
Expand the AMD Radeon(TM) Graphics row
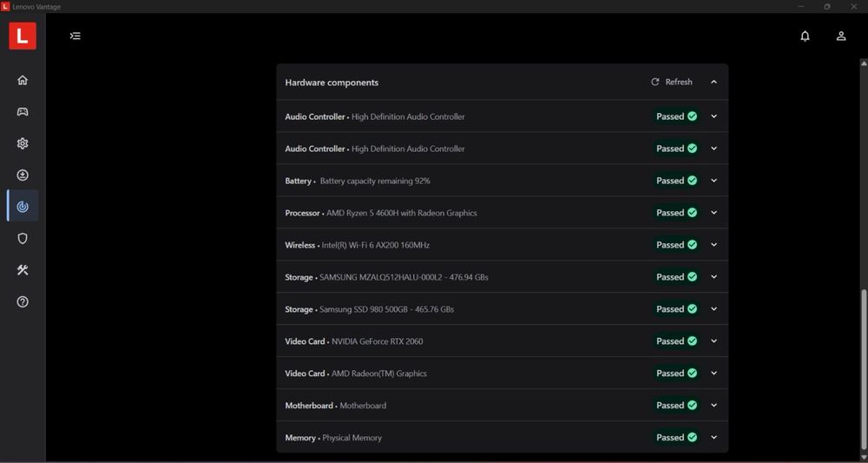point(713,374)
